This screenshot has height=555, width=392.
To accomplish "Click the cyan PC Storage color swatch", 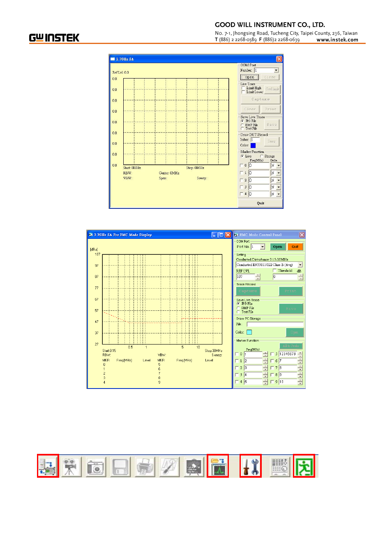I will pos(249,332).
